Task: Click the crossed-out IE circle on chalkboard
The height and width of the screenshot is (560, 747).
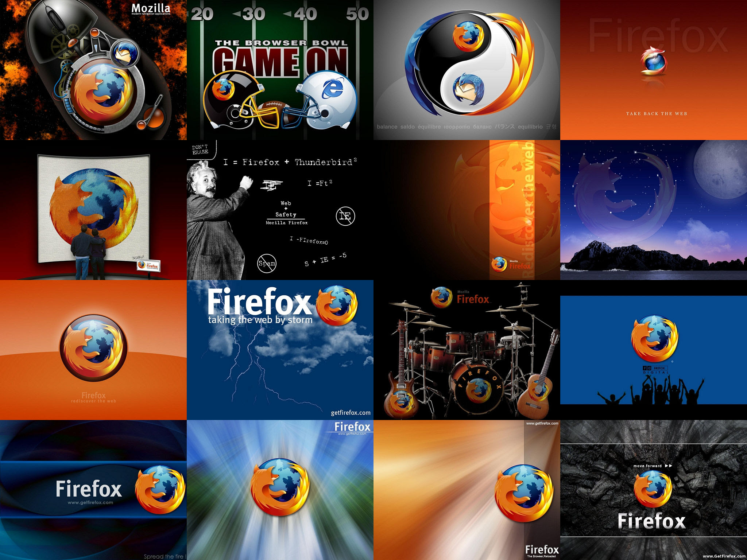Action: pyautogui.click(x=345, y=216)
